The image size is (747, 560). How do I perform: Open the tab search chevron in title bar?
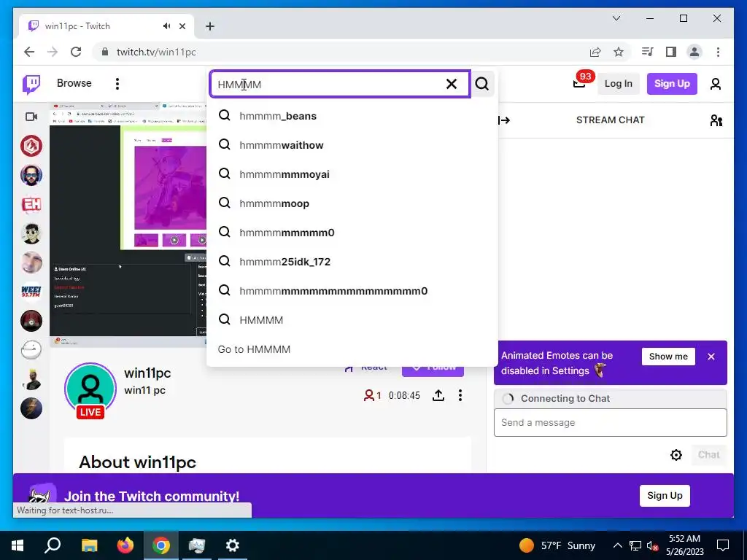coord(616,18)
